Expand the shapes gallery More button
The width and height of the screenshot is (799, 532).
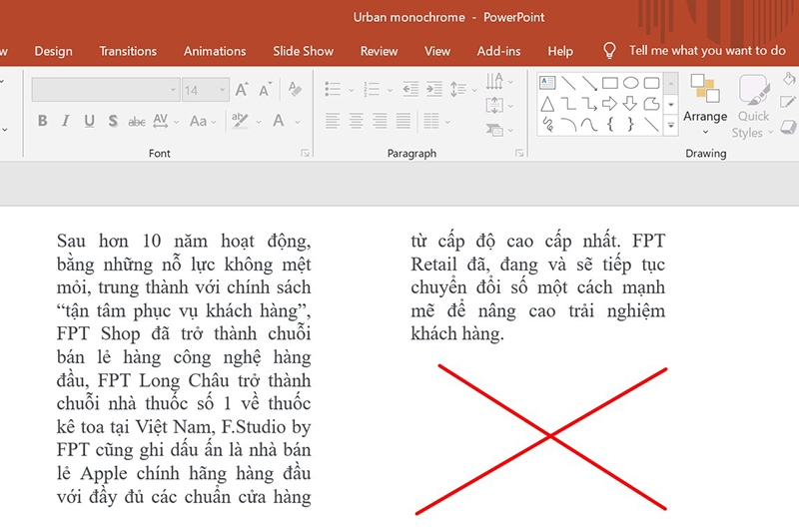[x=671, y=125]
